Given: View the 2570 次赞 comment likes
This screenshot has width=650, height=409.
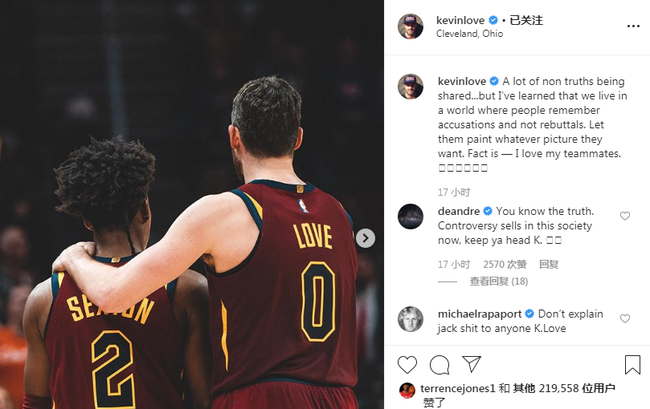Looking at the screenshot, I should coord(504,264).
